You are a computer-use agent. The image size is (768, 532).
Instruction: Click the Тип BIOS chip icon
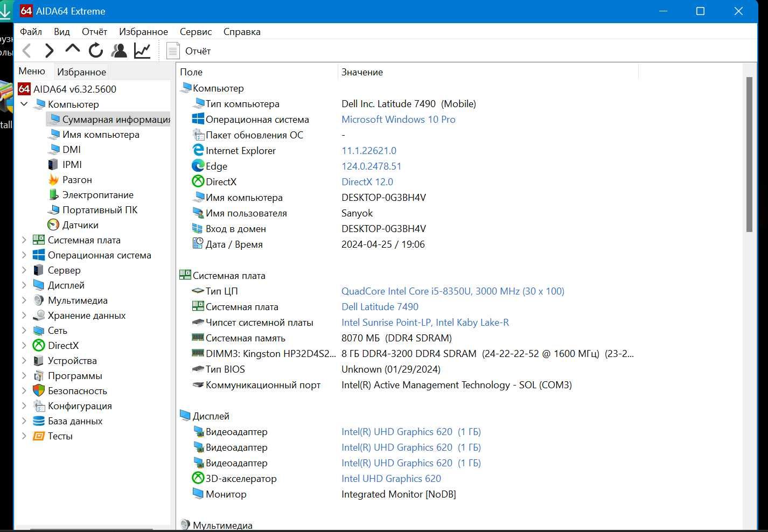198,369
